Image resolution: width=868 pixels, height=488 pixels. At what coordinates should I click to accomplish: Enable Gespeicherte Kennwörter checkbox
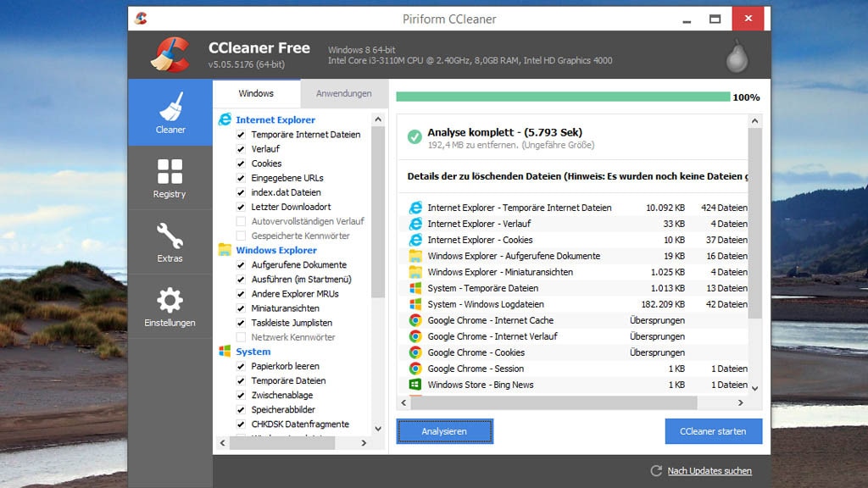(x=241, y=236)
